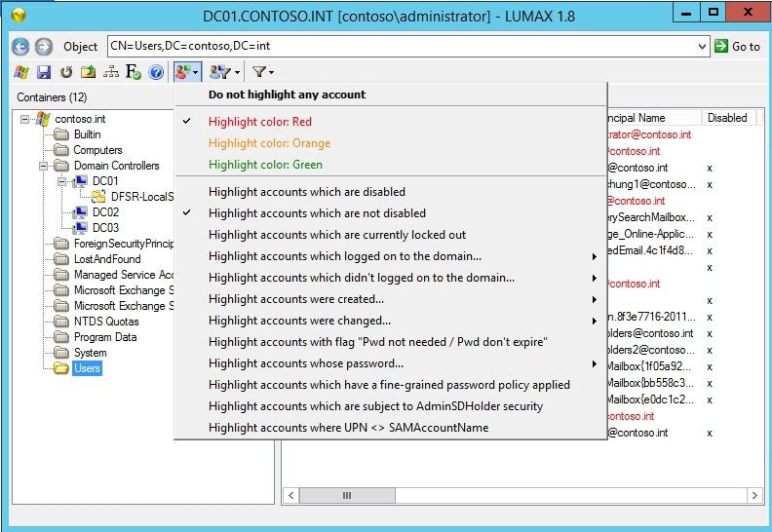772x532 pixels.
Task: Enable Highlight accounts which are disabled
Action: 391,191
